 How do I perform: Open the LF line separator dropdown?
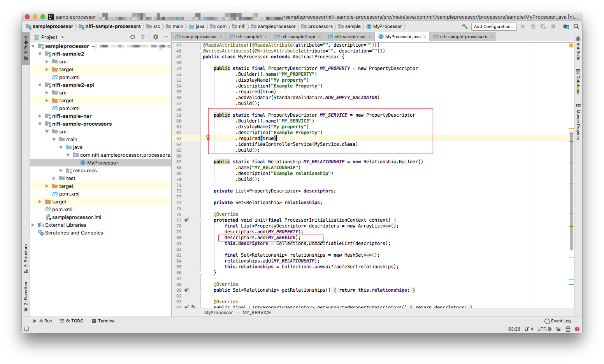click(529, 329)
